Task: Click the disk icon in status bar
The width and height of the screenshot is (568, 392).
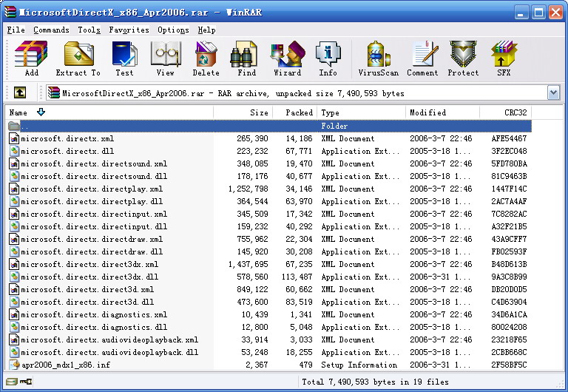Action: (x=12, y=382)
